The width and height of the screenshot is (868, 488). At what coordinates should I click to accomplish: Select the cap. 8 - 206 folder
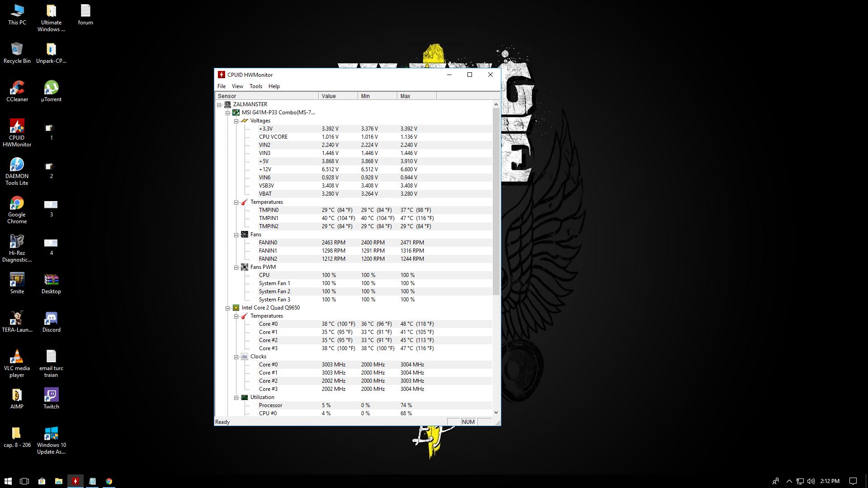[x=17, y=437]
